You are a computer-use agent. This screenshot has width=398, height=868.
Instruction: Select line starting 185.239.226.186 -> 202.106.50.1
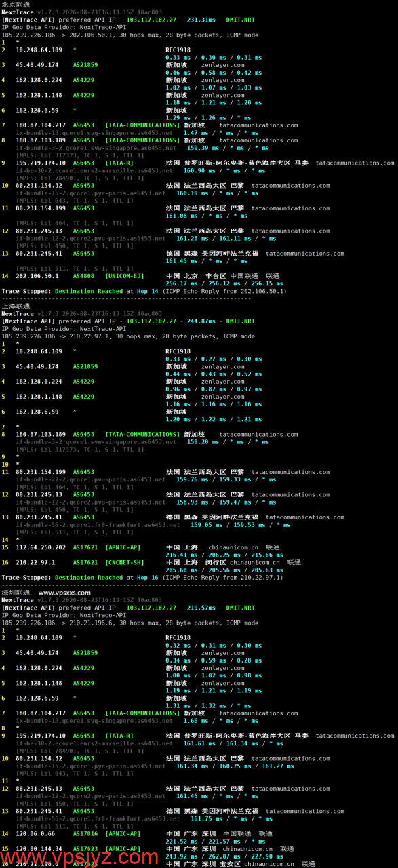tap(130, 35)
